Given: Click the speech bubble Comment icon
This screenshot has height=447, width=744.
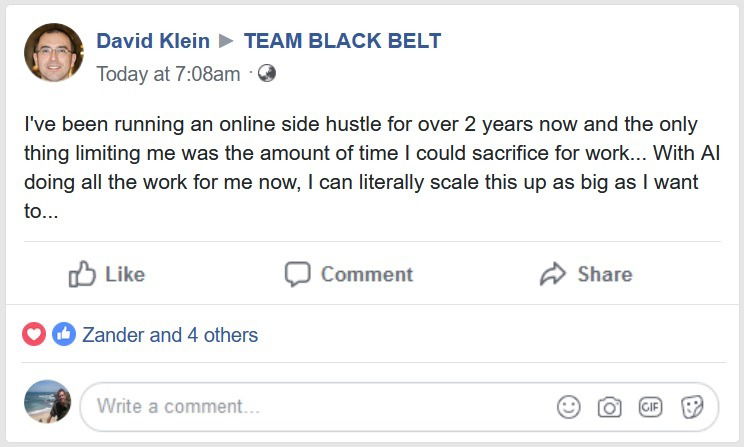Looking at the screenshot, I should pyautogui.click(x=298, y=274).
